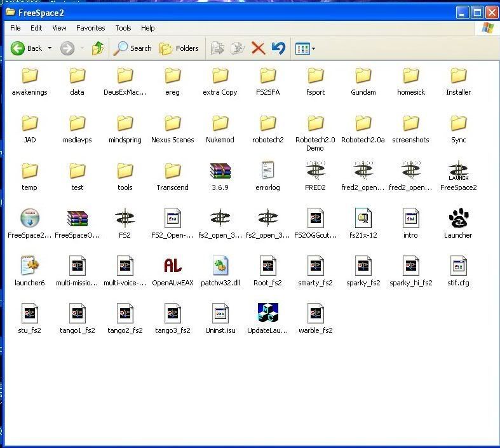This screenshot has height=448, width=500.
Task: Select the Robotech2.0 Demo folder
Action: click(x=315, y=133)
